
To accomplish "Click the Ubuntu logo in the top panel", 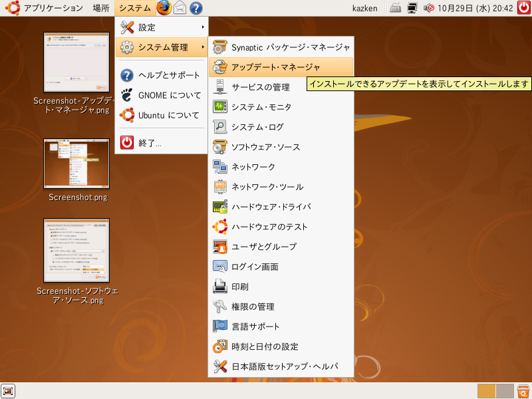I will [x=13, y=8].
